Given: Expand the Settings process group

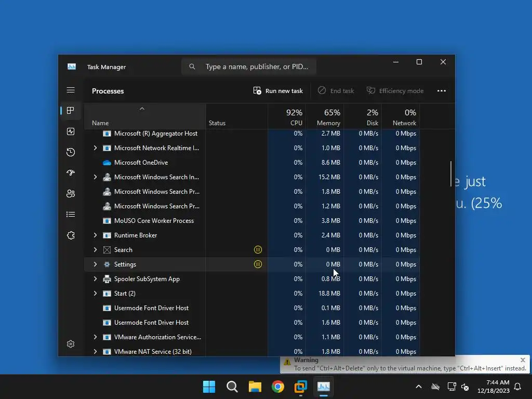Looking at the screenshot, I should [x=96, y=264].
